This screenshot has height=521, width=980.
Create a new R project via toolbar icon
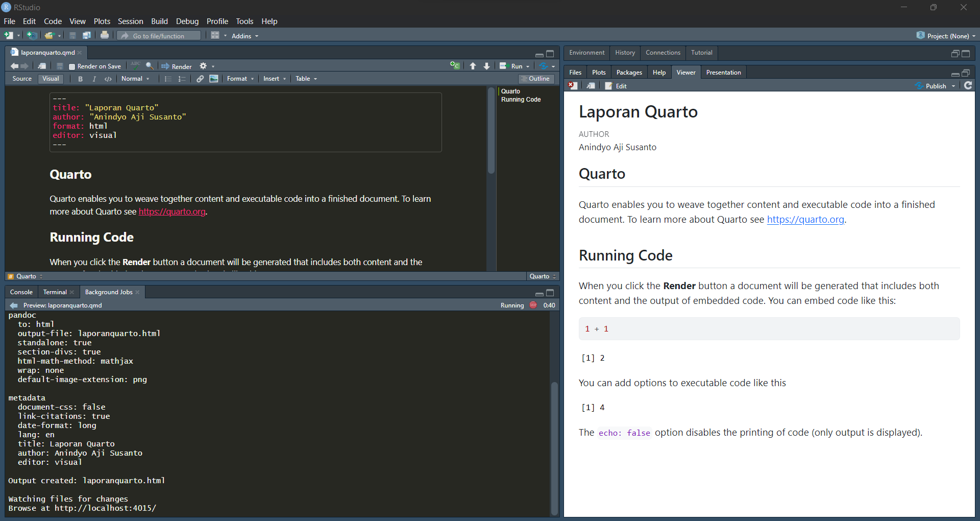[32, 36]
